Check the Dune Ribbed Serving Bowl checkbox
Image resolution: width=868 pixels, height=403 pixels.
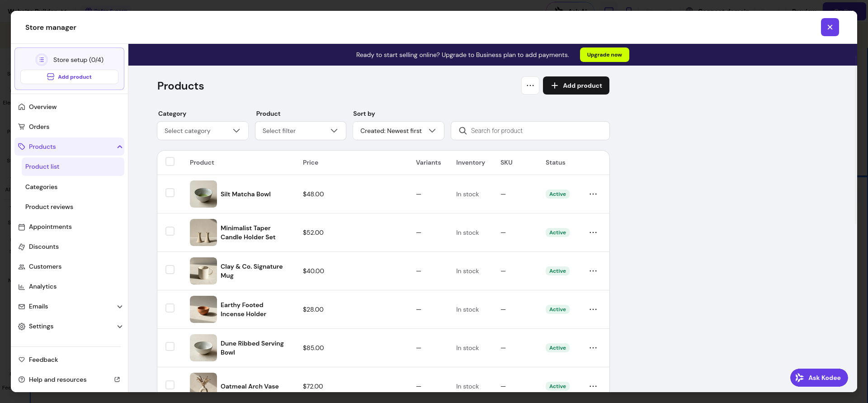(x=170, y=346)
